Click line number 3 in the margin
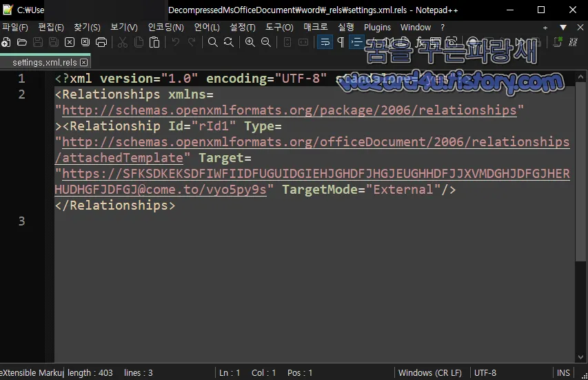 click(x=22, y=221)
